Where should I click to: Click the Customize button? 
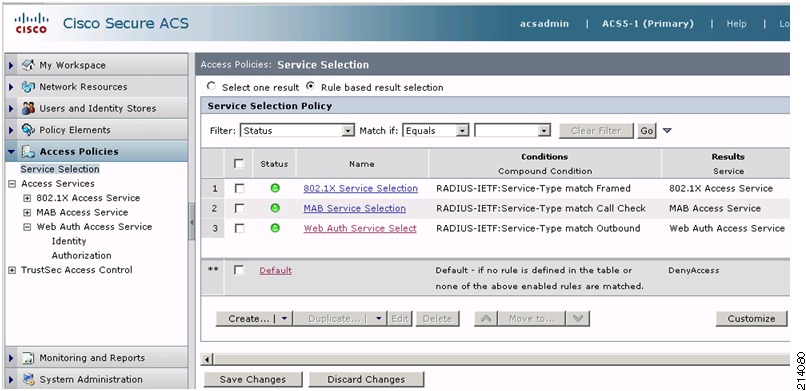click(751, 319)
